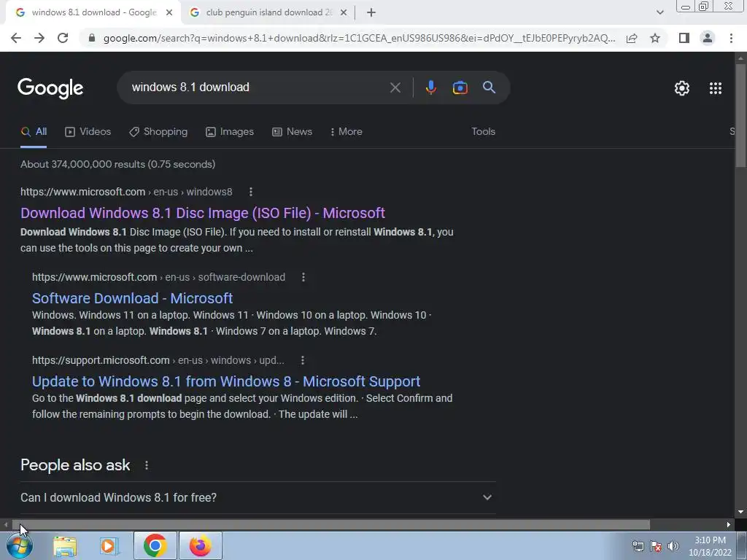Open options for microsoft.com windows8 result
Screen dimensions: 747x560
[x=251, y=192]
